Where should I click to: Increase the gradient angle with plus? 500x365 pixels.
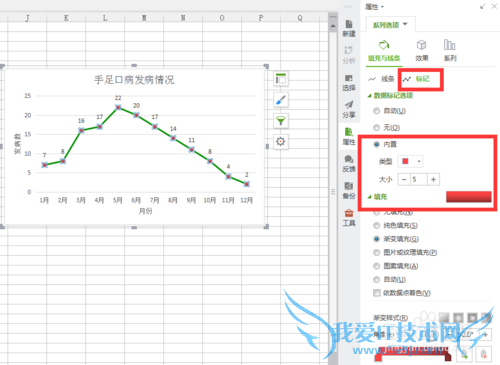pos(485,334)
